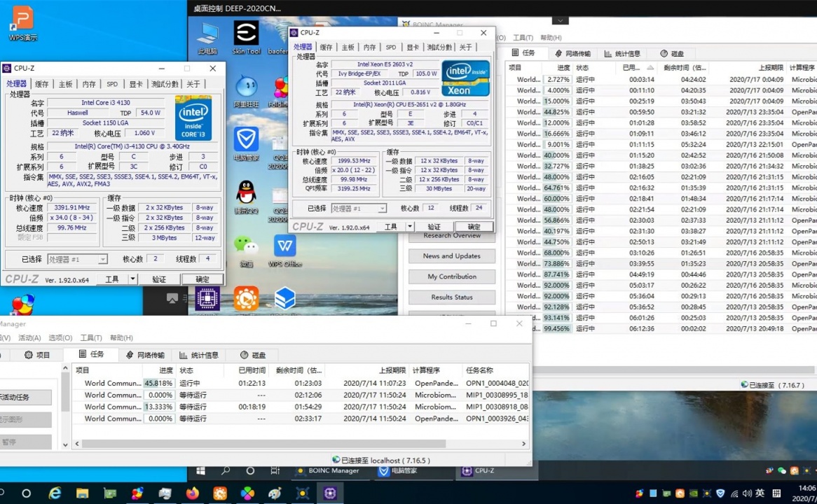Click remote Windows Start button
Viewport: 817px width, 504px height.
(200, 470)
